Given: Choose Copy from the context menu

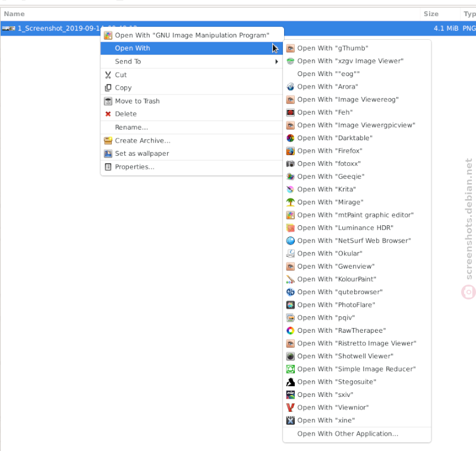Looking at the screenshot, I should [192, 88].
